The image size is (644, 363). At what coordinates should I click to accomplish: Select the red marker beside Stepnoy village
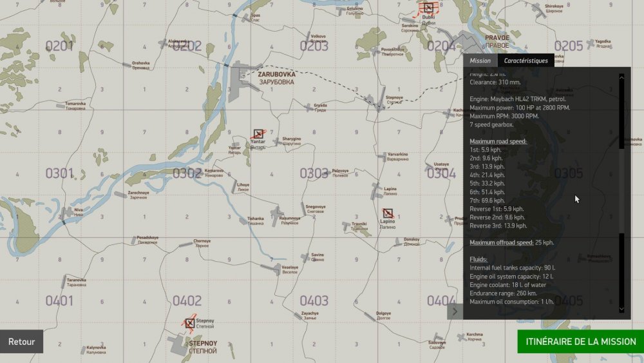(x=190, y=323)
